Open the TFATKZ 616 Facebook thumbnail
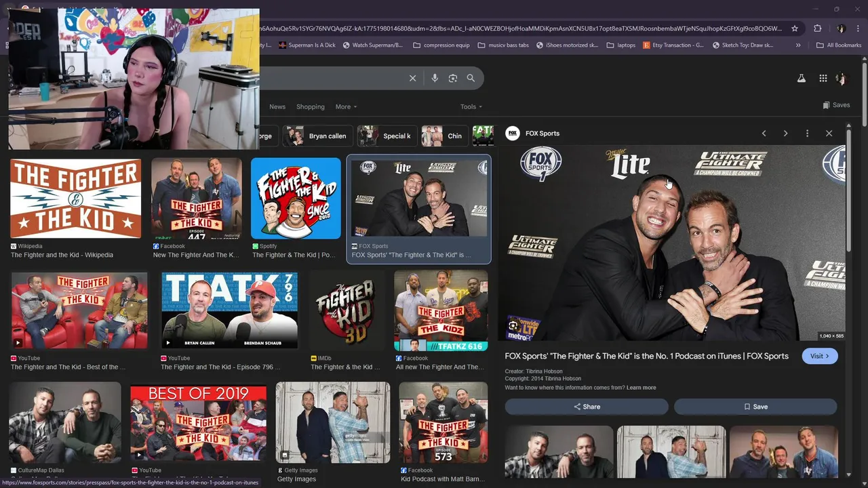 441,310
